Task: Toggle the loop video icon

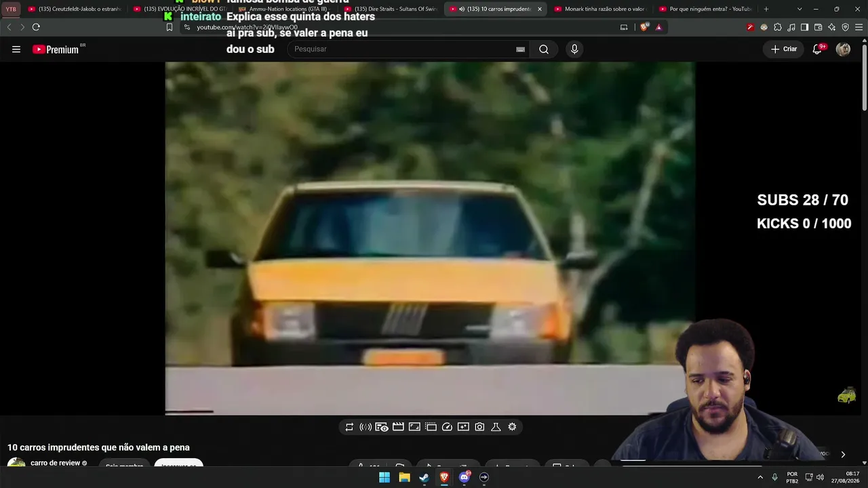Action: [349, 427]
